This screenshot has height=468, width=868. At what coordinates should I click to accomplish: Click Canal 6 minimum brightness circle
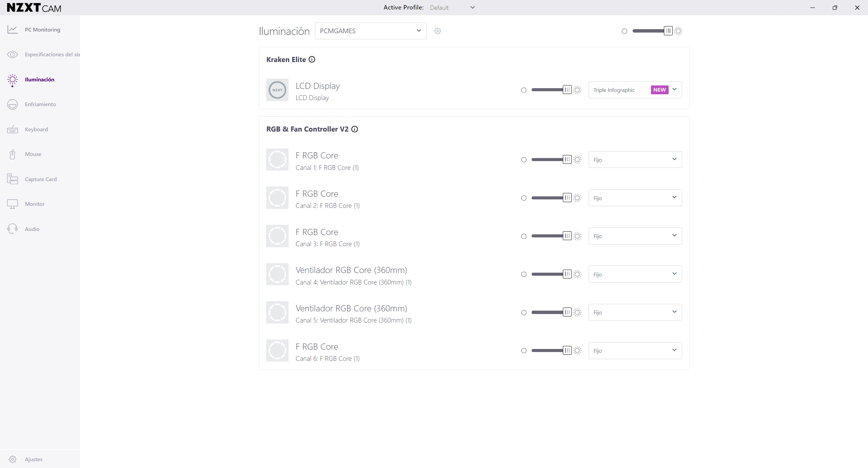tap(524, 351)
